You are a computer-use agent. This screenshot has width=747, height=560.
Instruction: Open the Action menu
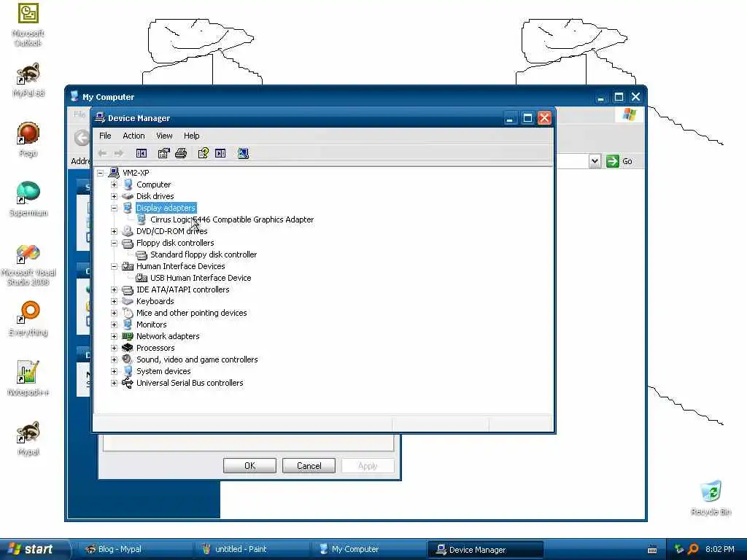pyautogui.click(x=133, y=136)
